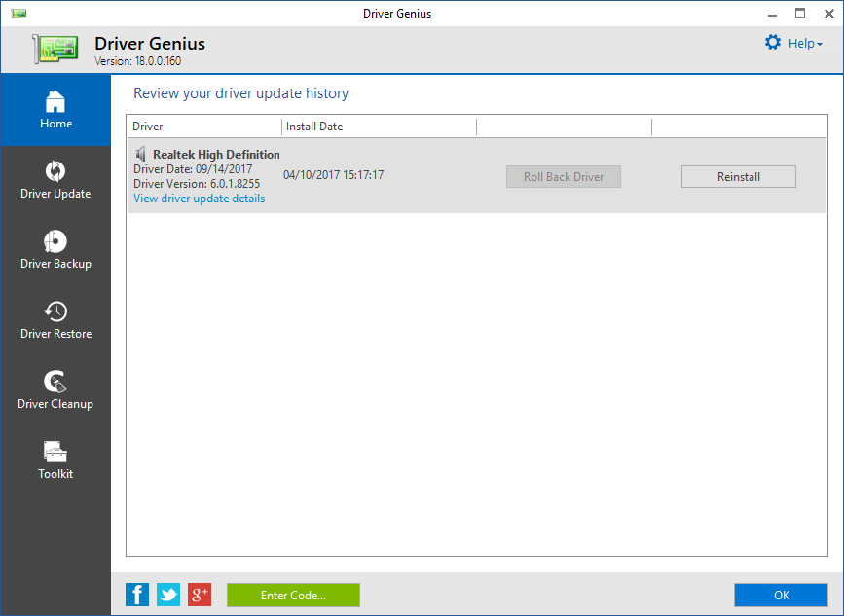The height and width of the screenshot is (616, 844).
Task: Click the Driver Genius circuit board logo
Action: coord(55,49)
